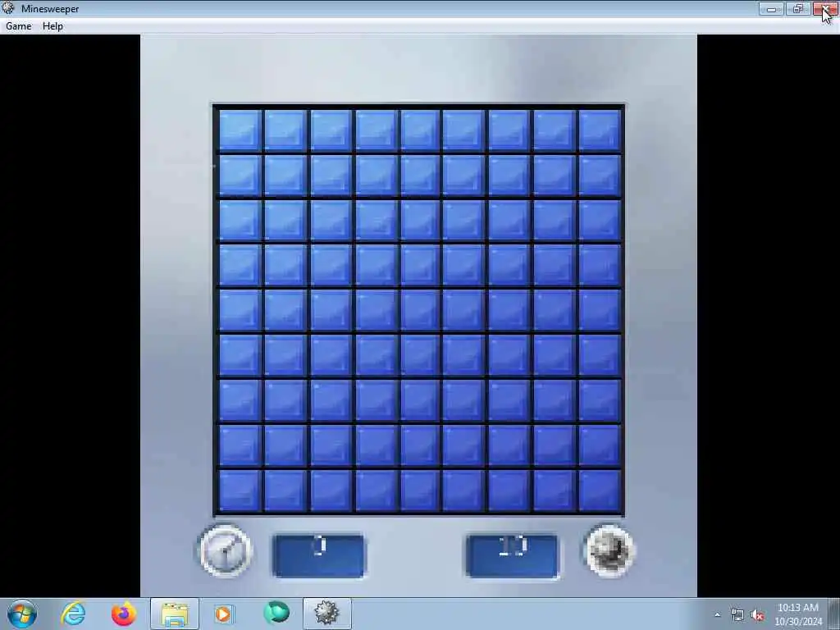Reveal the eighth tile in the eighth row

[x=554, y=445]
